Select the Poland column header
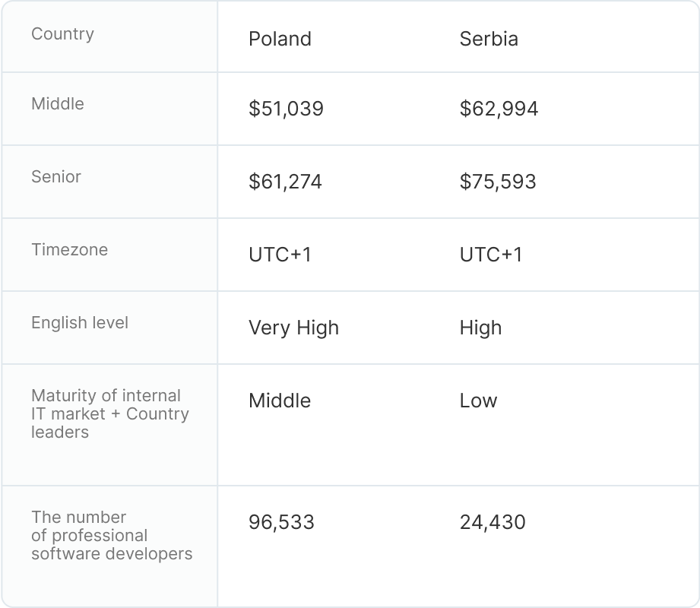 click(280, 39)
